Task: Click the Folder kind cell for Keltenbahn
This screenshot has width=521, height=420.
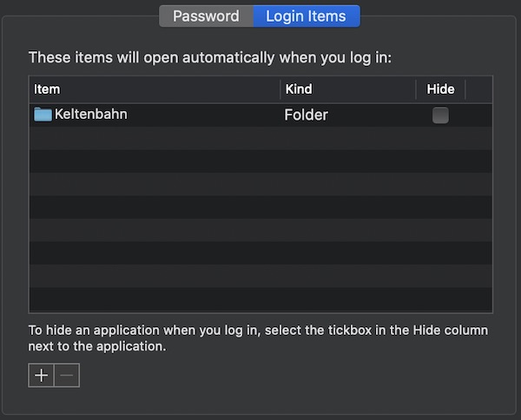Action: tap(306, 115)
